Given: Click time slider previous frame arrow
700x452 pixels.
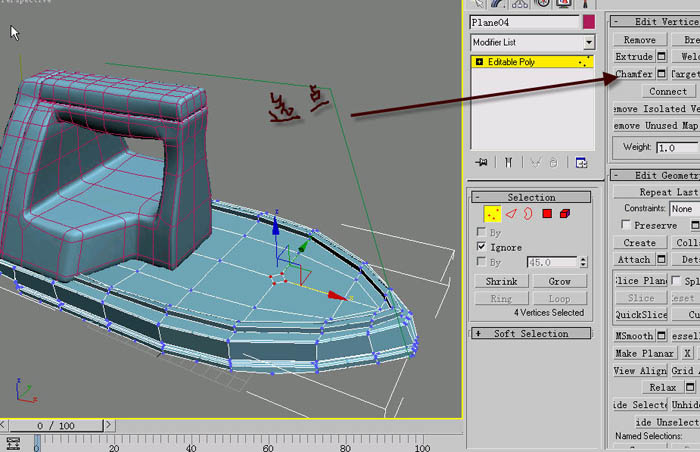Looking at the screenshot, I should coord(3,425).
